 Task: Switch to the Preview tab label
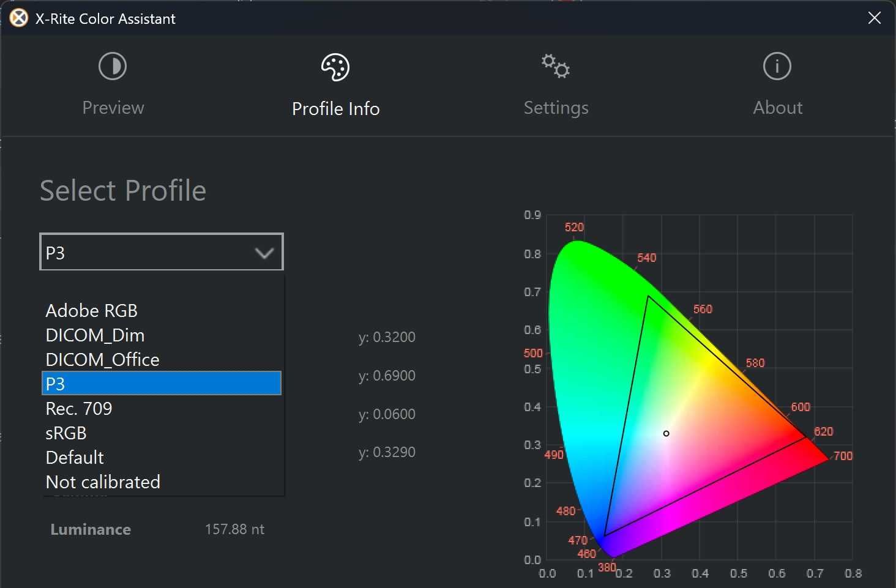click(113, 108)
